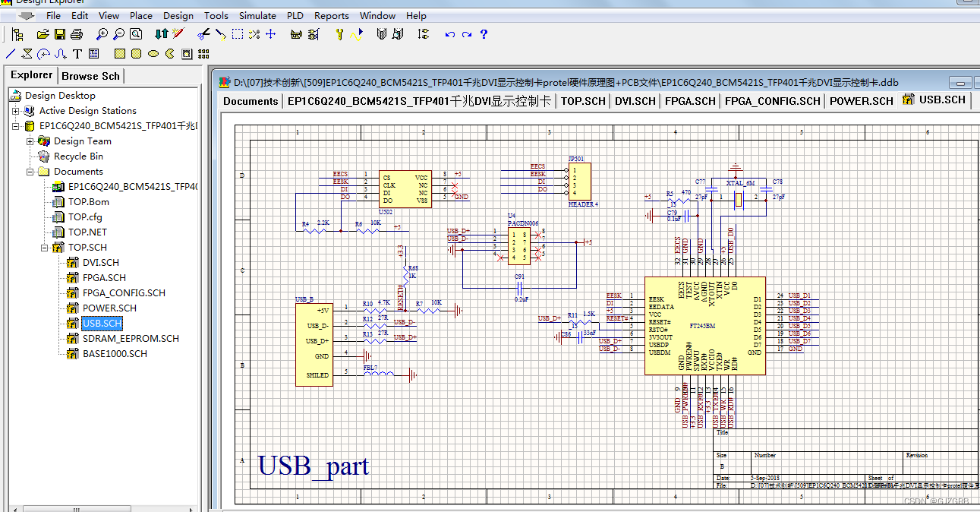Select the Zoom Window tool

[137, 34]
